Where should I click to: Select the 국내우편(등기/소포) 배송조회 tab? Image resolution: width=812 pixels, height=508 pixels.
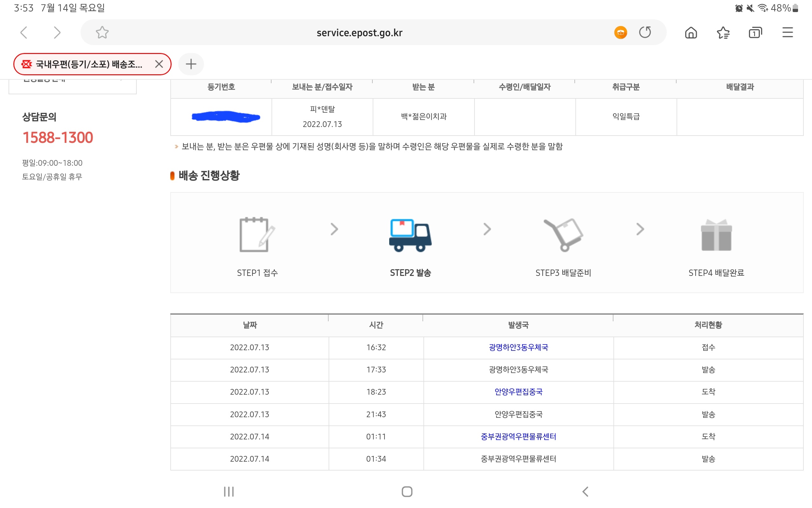pos(92,64)
